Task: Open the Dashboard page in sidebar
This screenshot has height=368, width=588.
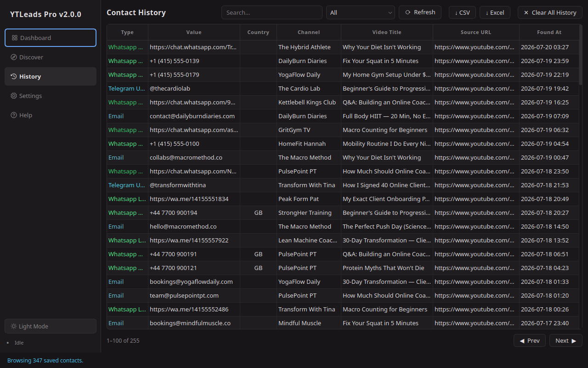Action: 51,38
